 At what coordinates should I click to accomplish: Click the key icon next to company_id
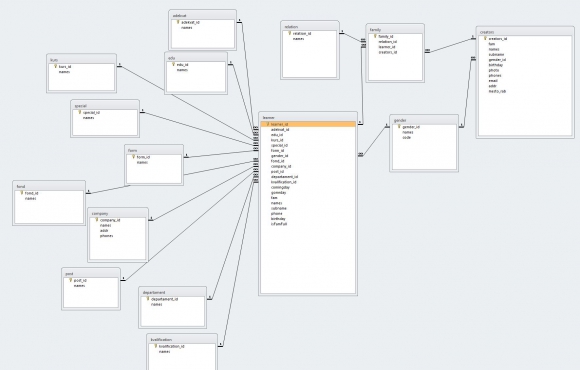coord(97,220)
